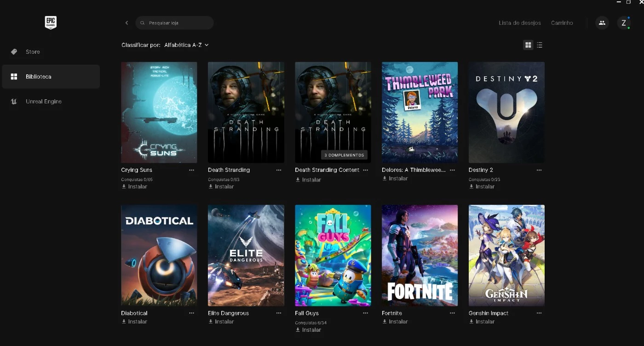The image size is (644, 346).
Task: Install Destiny 2
Action: click(x=482, y=187)
